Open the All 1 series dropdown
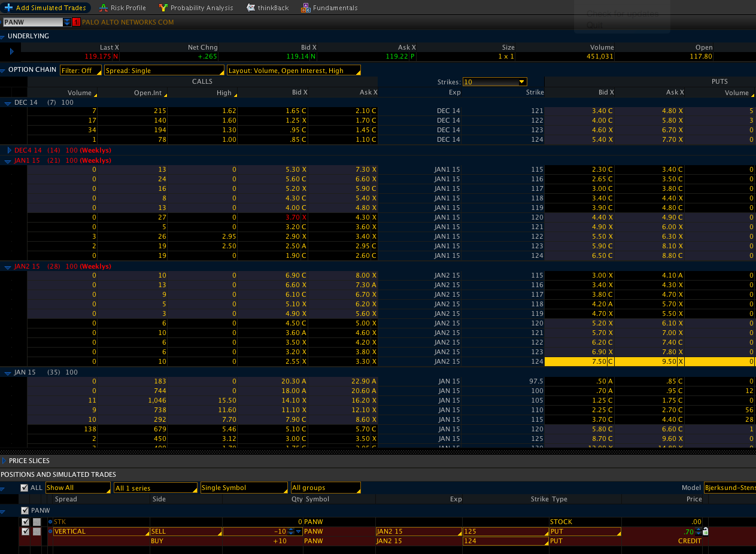 coord(156,488)
